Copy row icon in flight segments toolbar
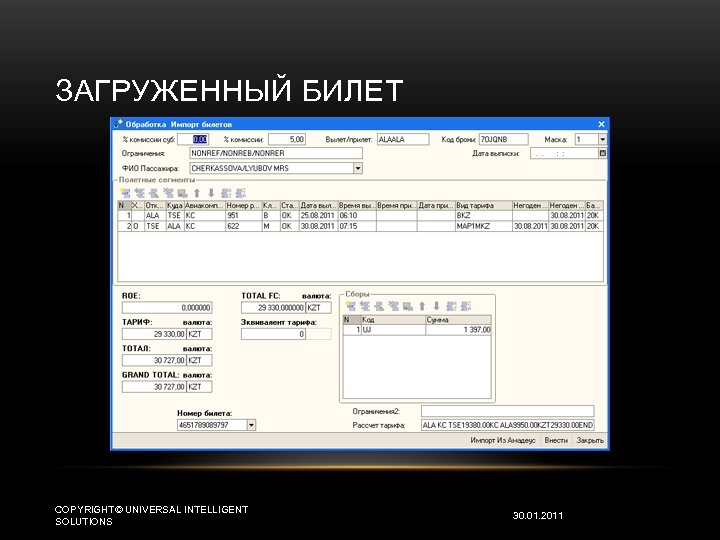720x540 pixels. tap(140, 193)
